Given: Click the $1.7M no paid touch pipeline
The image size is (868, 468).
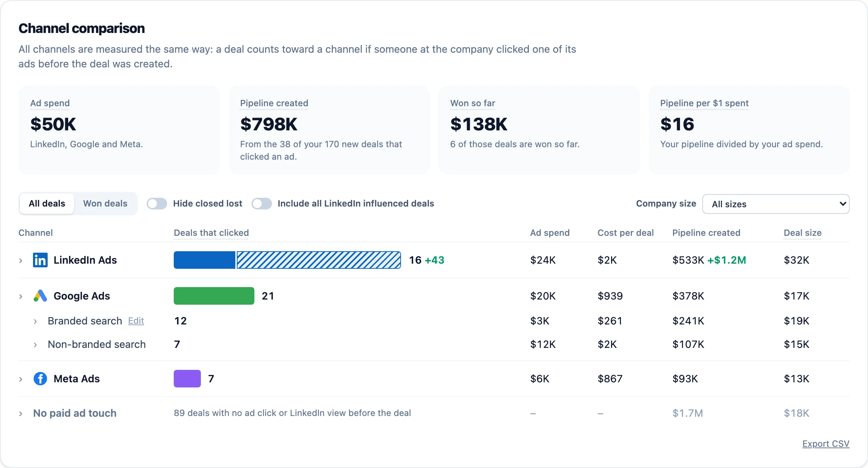Looking at the screenshot, I should coord(687,413).
